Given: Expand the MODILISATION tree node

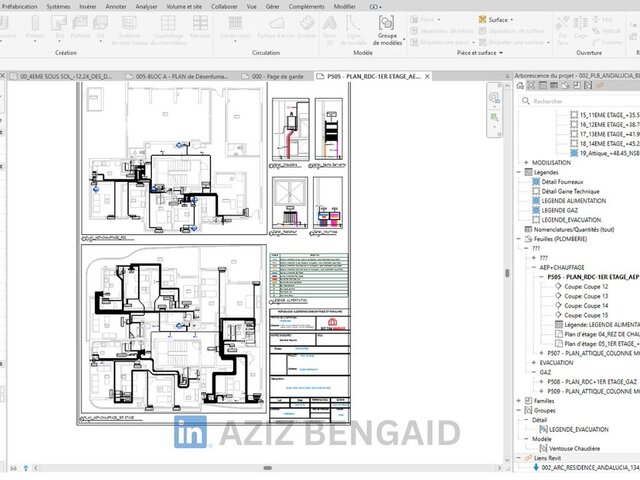Looking at the screenshot, I should click(x=525, y=162).
